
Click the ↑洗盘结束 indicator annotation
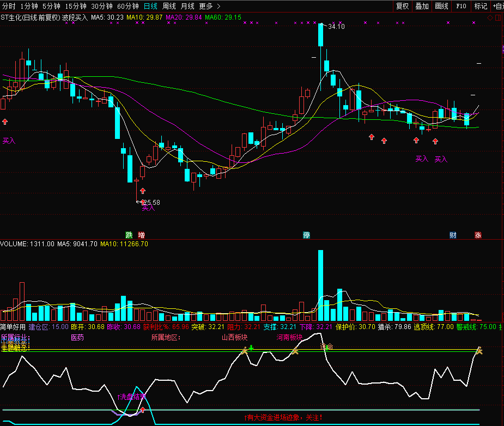[x=131, y=397]
